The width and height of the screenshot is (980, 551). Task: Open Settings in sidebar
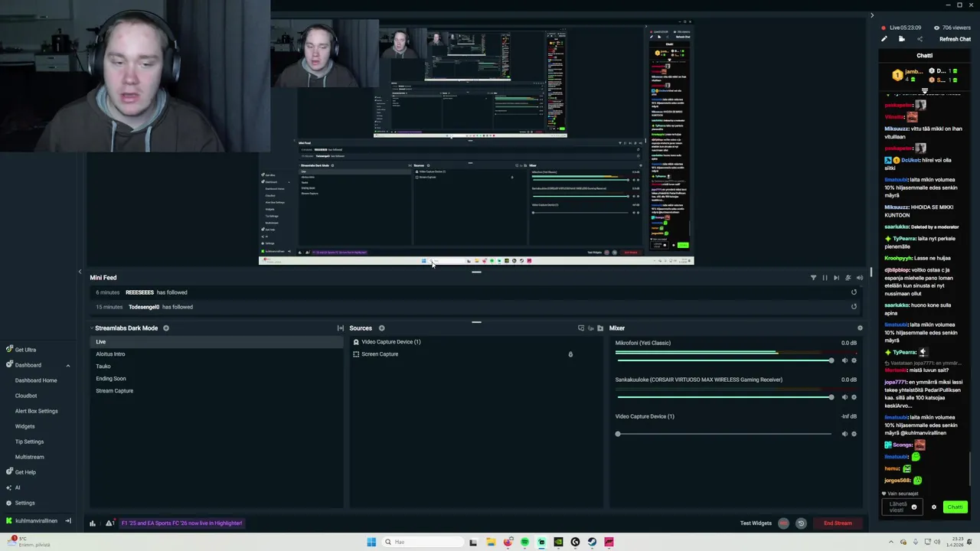pos(20,503)
